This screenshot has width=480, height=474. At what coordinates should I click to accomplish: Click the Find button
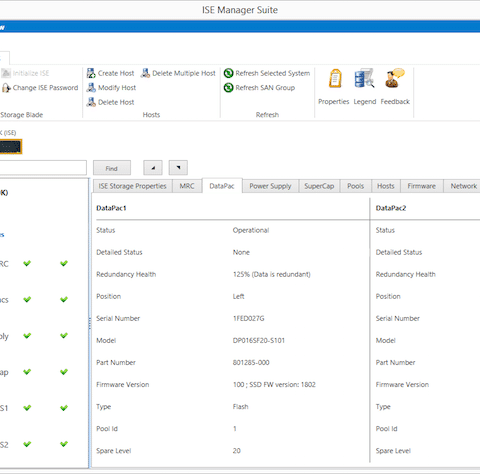tap(112, 168)
